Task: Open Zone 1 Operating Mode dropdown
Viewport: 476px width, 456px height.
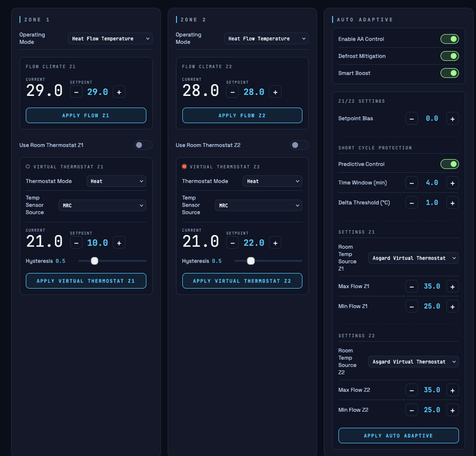Action: (x=110, y=39)
